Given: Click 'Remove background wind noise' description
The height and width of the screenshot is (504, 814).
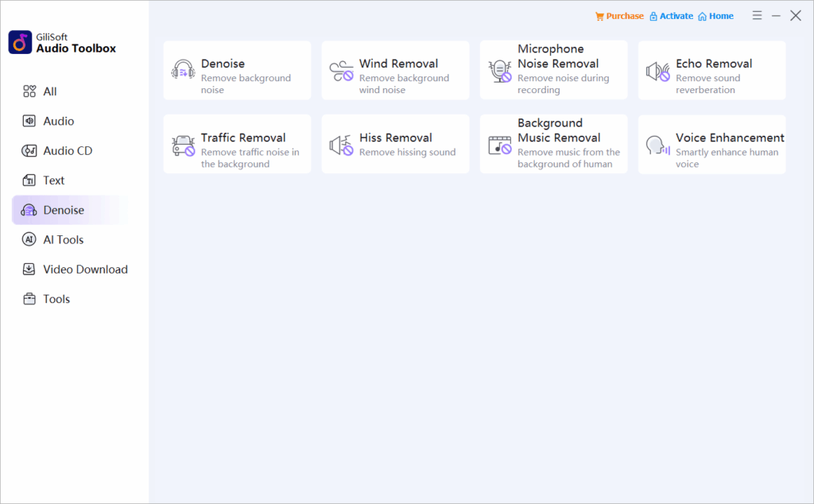Looking at the screenshot, I should coord(404,83).
